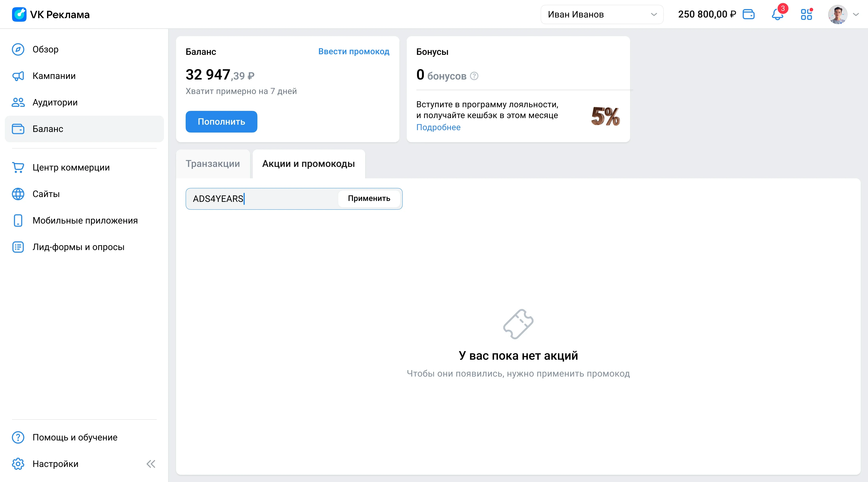868x482 pixels.
Task: Click wallet icon next to 250 800,00 ₽
Action: tap(748, 14)
